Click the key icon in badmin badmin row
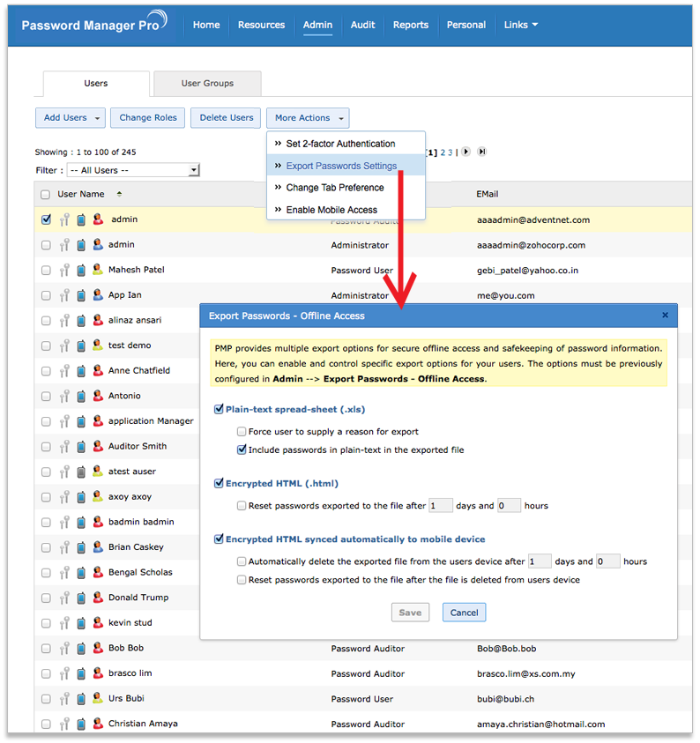700x743 pixels. 64,522
